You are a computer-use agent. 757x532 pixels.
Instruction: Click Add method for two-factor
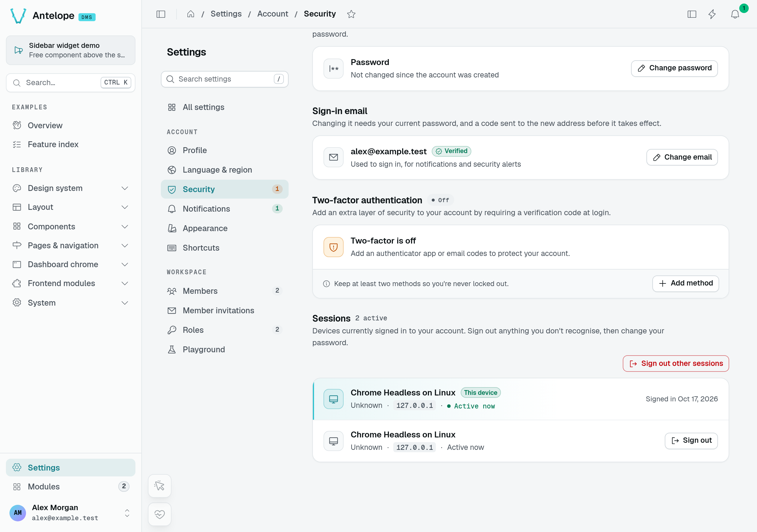685,283
